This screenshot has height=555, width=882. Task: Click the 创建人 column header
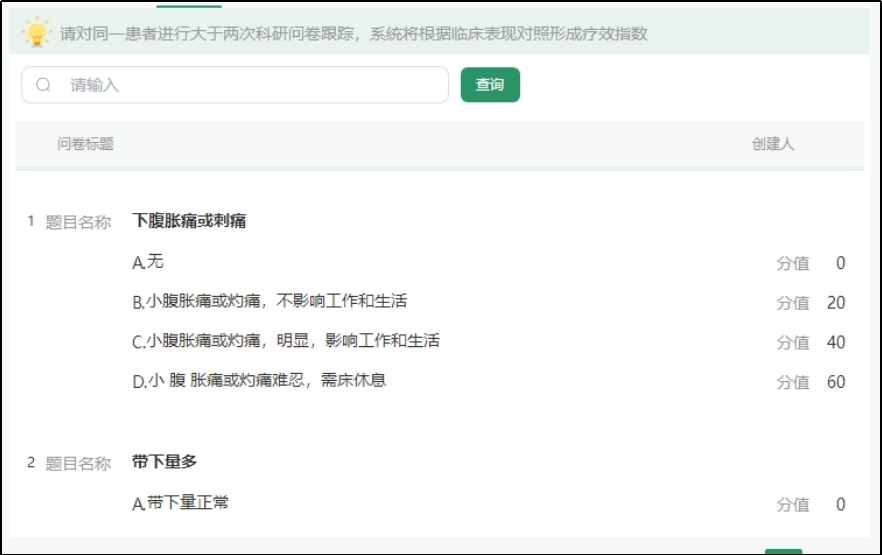(x=772, y=144)
